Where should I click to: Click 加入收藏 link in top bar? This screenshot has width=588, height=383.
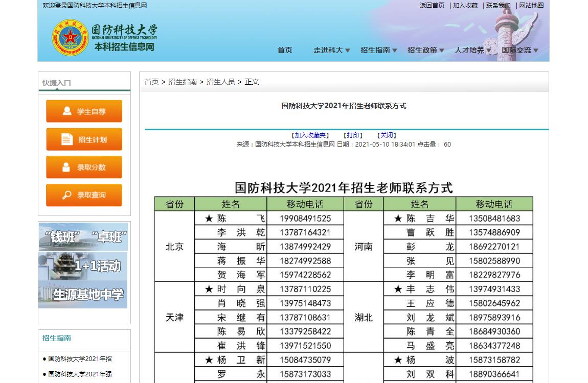coord(465,6)
